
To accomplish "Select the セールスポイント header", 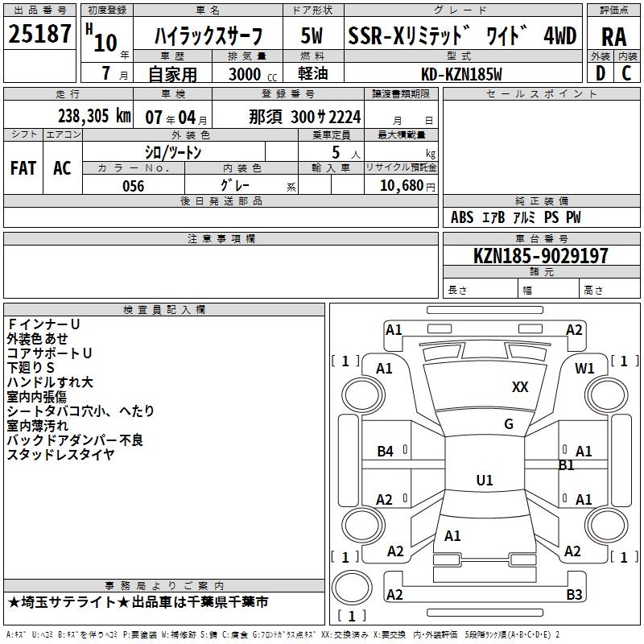I will [541, 93].
